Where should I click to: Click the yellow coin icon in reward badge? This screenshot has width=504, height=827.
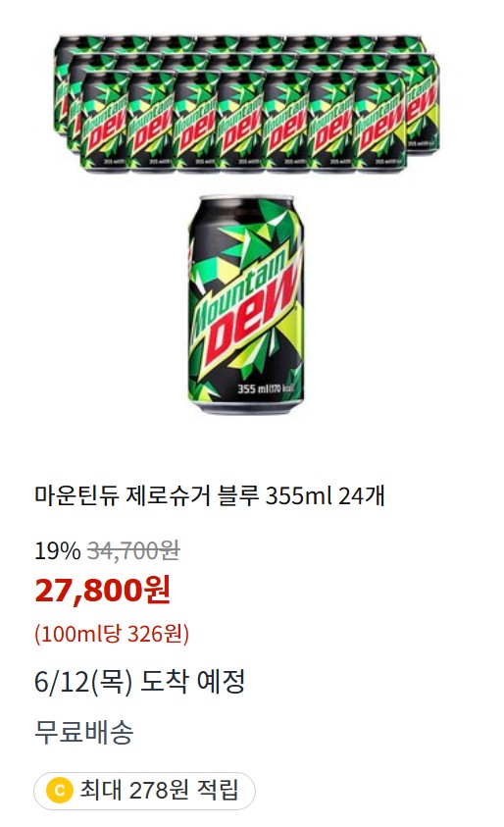pyautogui.click(x=59, y=791)
